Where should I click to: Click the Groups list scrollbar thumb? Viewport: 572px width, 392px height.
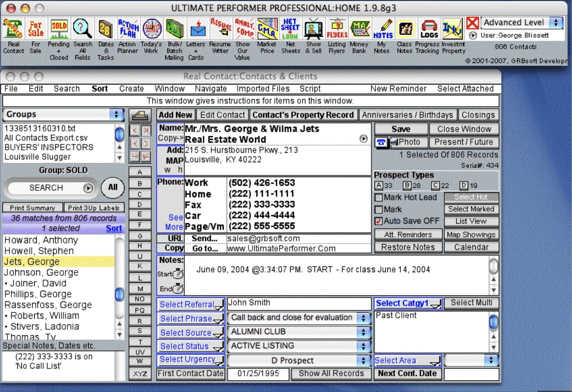120,134
